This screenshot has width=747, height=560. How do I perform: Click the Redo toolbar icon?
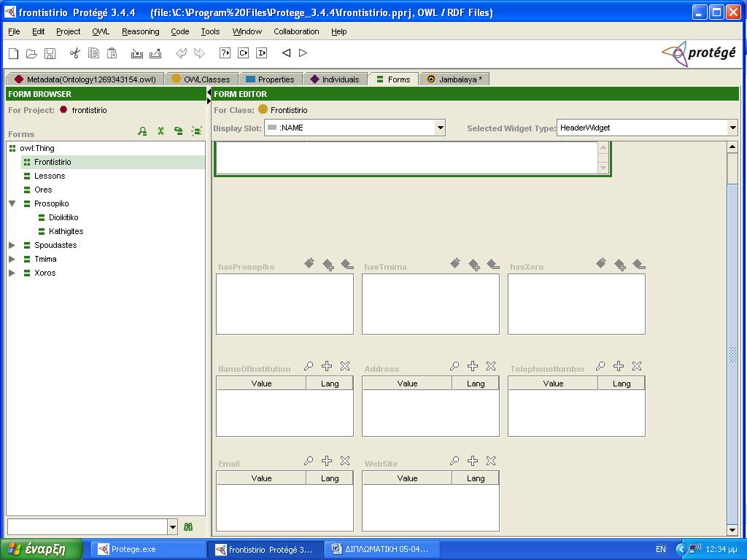tap(199, 52)
